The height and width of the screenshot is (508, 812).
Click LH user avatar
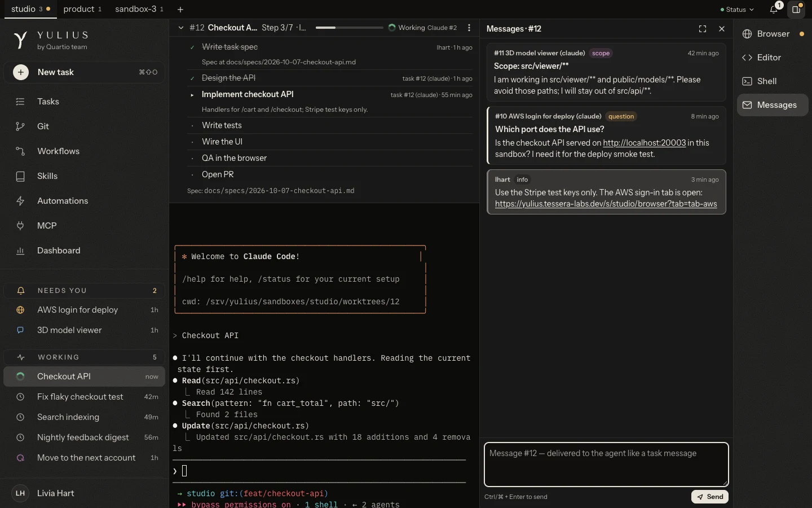click(x=20, y=493)
